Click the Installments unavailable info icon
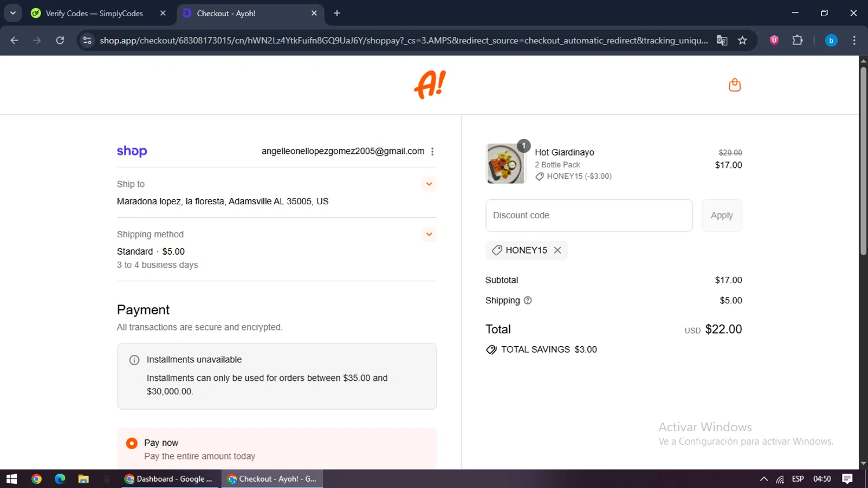 point(134,360)
